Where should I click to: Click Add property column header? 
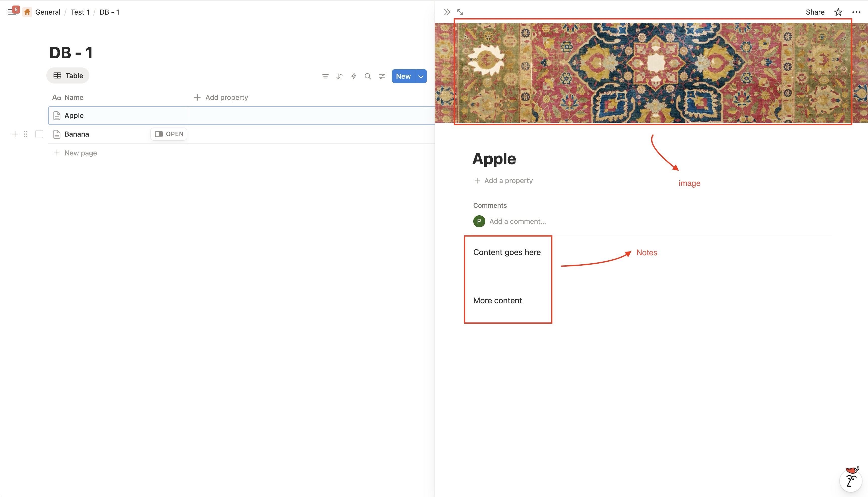pyautogui.click(x=221, y=98)
